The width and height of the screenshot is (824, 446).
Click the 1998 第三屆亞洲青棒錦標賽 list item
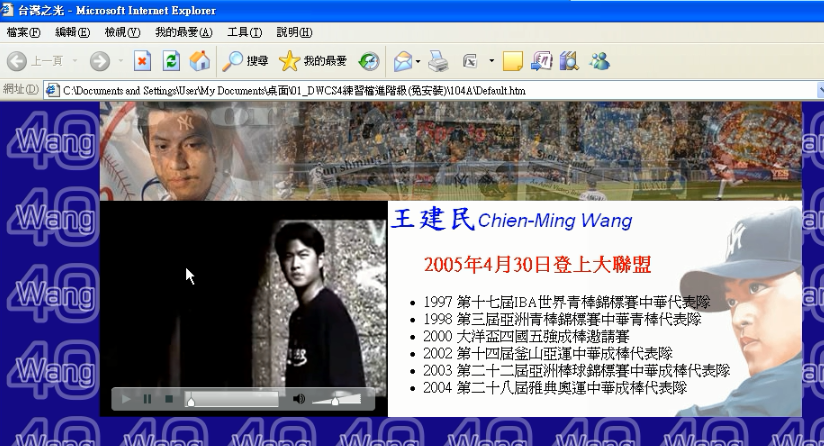point(562,319)
